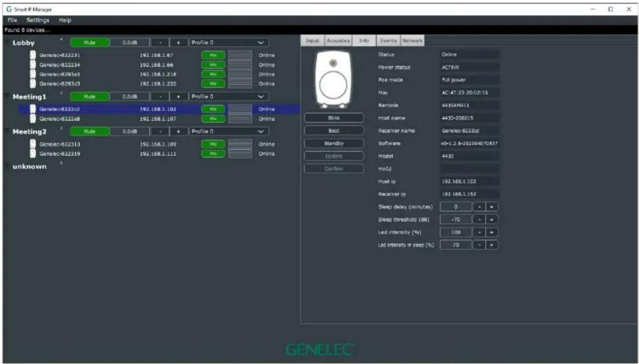
Task: Click the speaker icon beside Genelec-8222cd
Action: [32, 109]
